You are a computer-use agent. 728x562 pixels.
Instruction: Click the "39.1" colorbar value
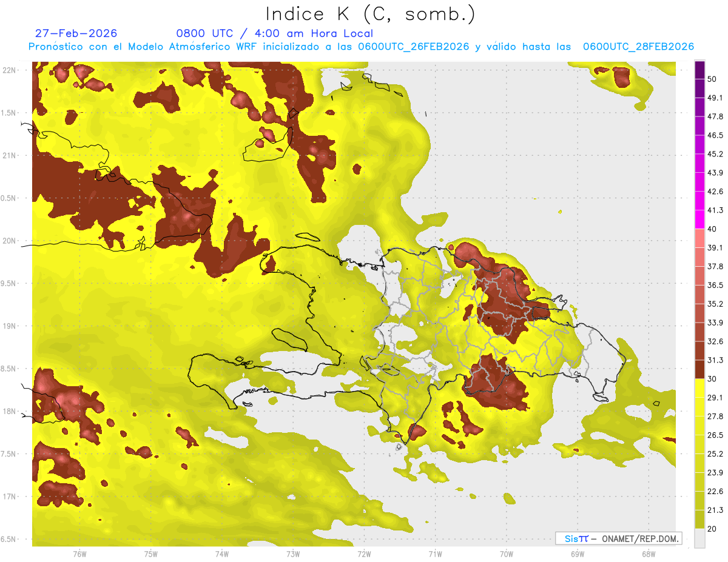(715, 247)
